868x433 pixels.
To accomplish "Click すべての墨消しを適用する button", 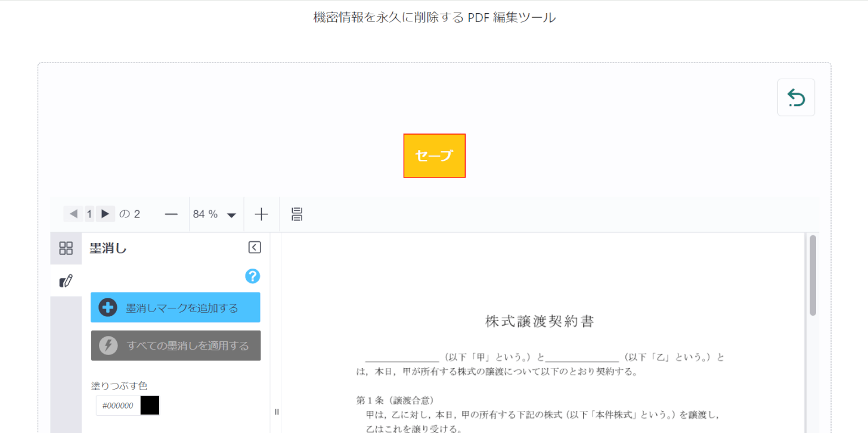I will tap(176, 345).
